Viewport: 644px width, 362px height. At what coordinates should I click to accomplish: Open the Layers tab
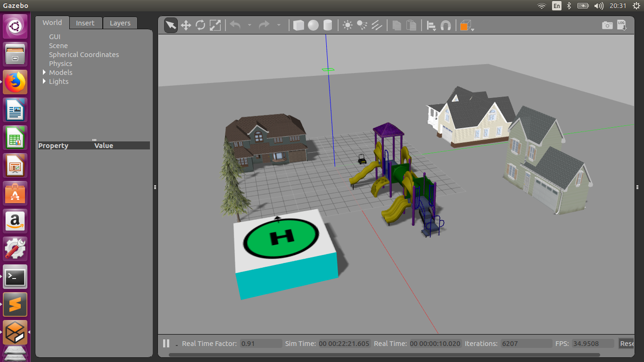[x=120, y=23]
